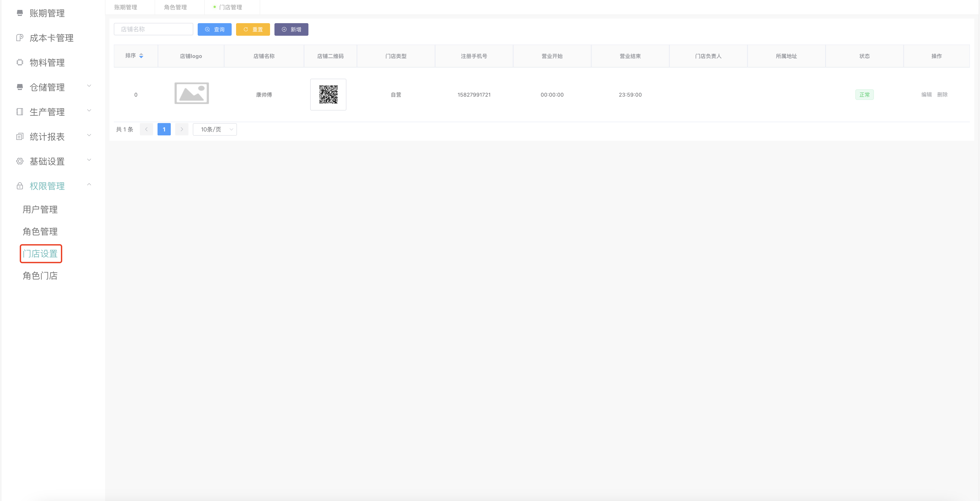Click the orange 重置 reset button
Viewport: 980px width, 501px height.
(x=253, y=29)
